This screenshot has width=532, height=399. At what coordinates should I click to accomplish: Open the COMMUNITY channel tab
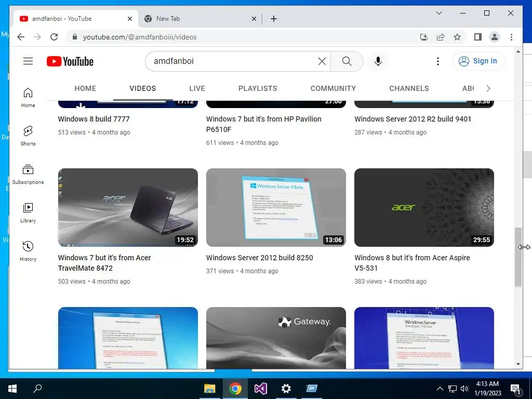[x=333, y=88]
